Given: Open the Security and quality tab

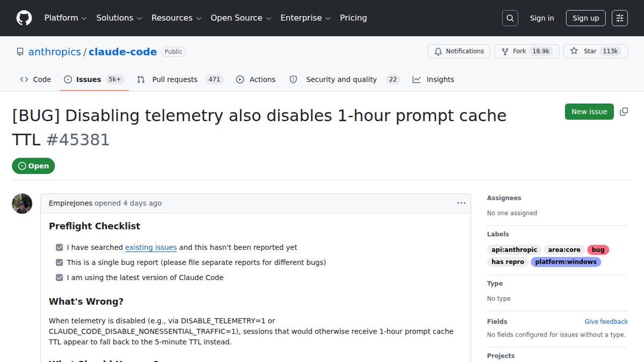Looking at the screenshot, I should [x=345, y=79].
